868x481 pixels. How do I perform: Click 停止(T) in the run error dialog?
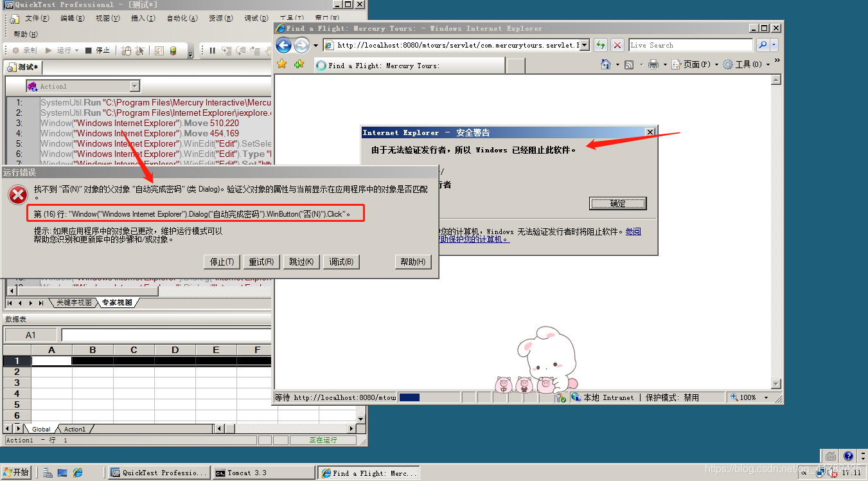click(x=222, y=262)
